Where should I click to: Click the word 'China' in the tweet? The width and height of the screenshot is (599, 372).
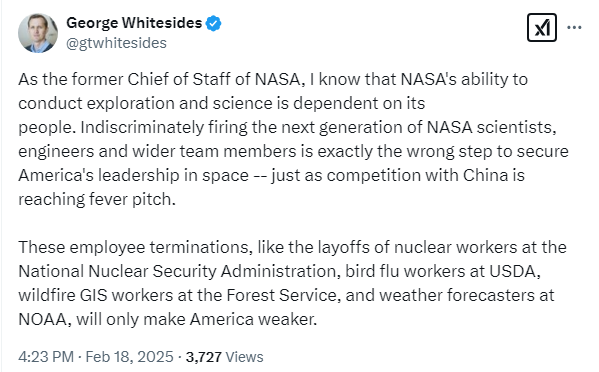[x=485, y=175]
